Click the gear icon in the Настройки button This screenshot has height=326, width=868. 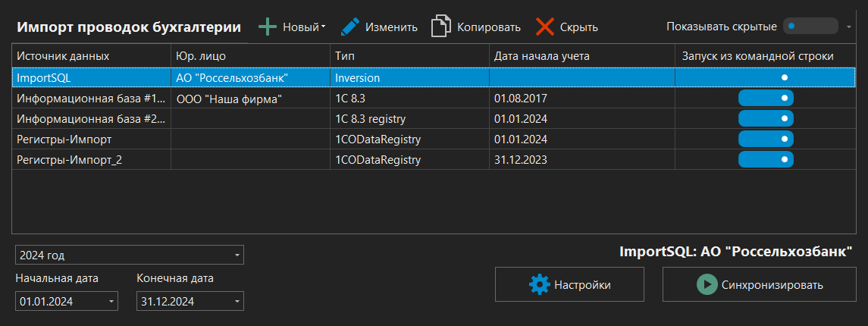coord(539,285)
